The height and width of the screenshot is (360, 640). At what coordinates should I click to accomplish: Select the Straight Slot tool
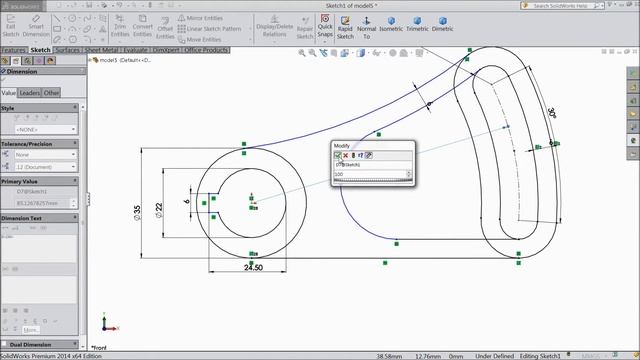(x=57, y=40)
